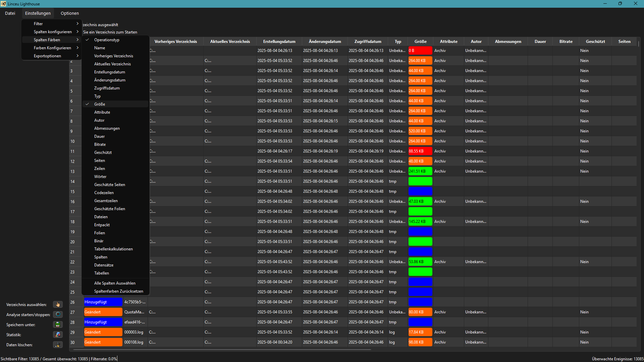Click the Änderungsdatum column header
The height and width of the screenshot is (362, 644).
click(325, 42)
